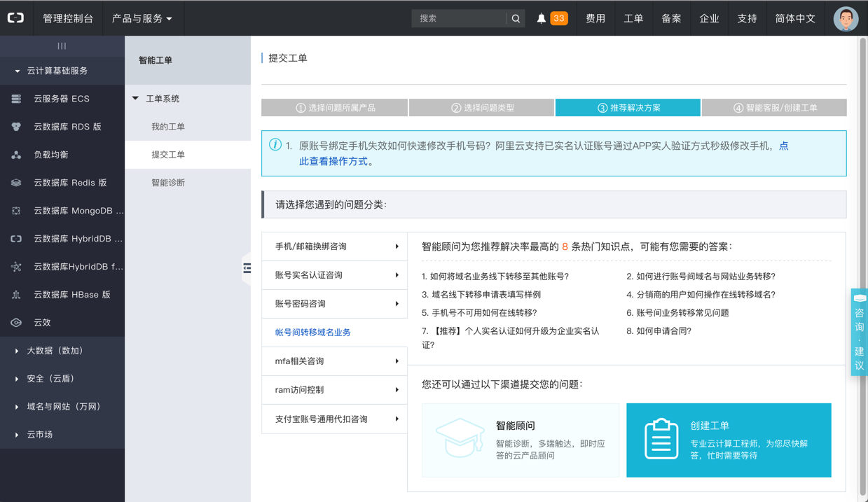Focus the 搜索 input field
868x502 pixels.
click(x=459, y=19)
